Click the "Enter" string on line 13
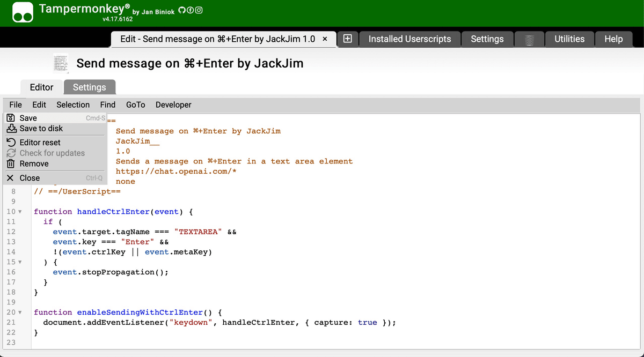644x357 pixels. point(138,242)
